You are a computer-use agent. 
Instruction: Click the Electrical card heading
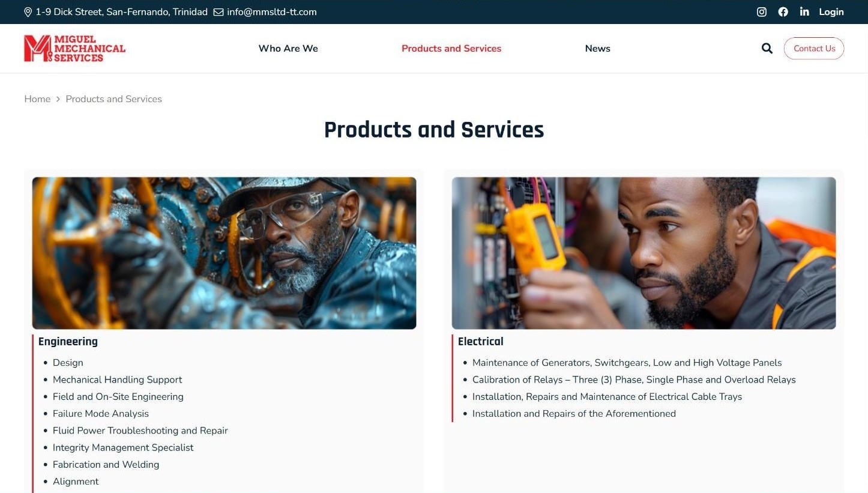pos(481,342)
